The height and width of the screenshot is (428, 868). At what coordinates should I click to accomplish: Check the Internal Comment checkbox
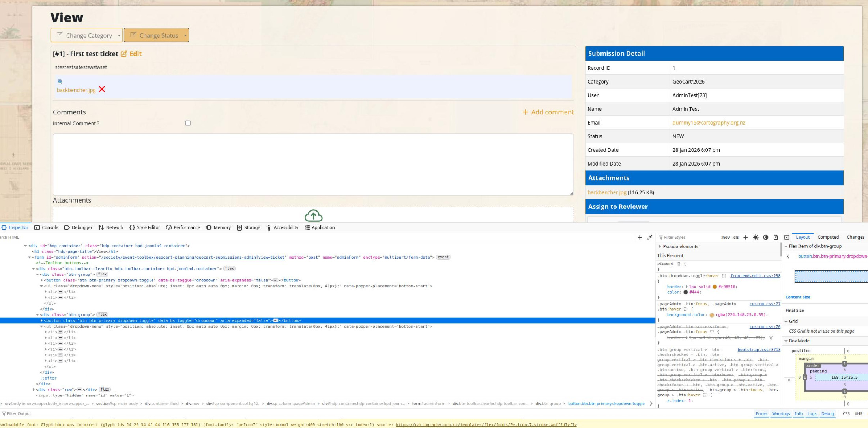(x=188, y=123)
